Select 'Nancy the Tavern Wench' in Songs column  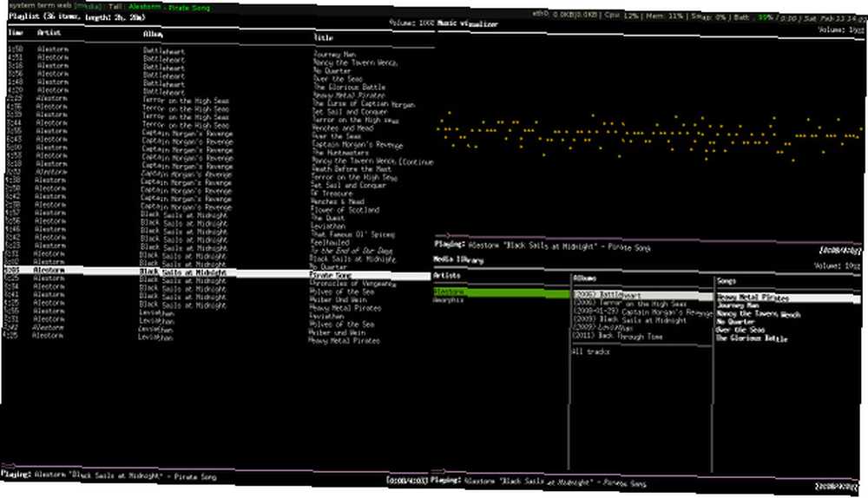(x=759, y=314)
